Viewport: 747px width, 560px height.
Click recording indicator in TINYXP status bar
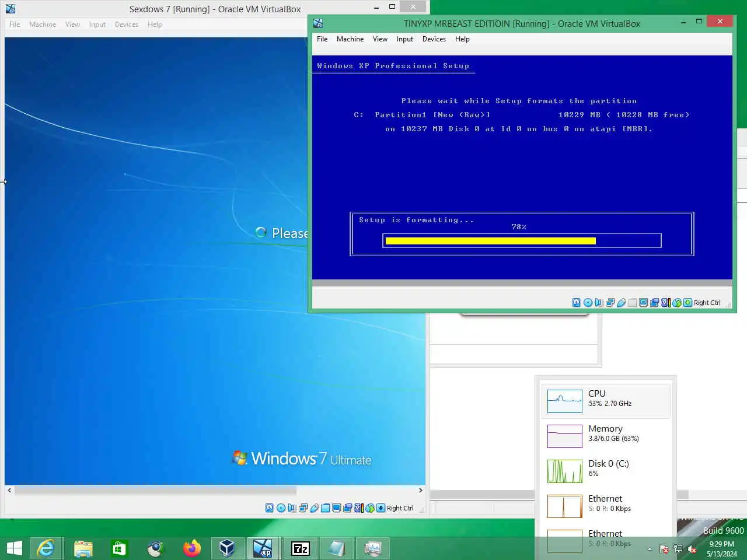coord(654,303)
